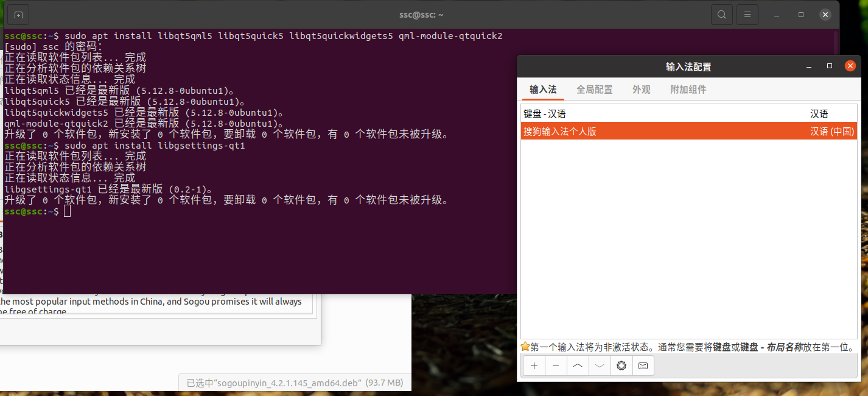Select the 键盘 - 汉语 input method row
This screenshot has width=868, height=396.
tap(689, 113)
